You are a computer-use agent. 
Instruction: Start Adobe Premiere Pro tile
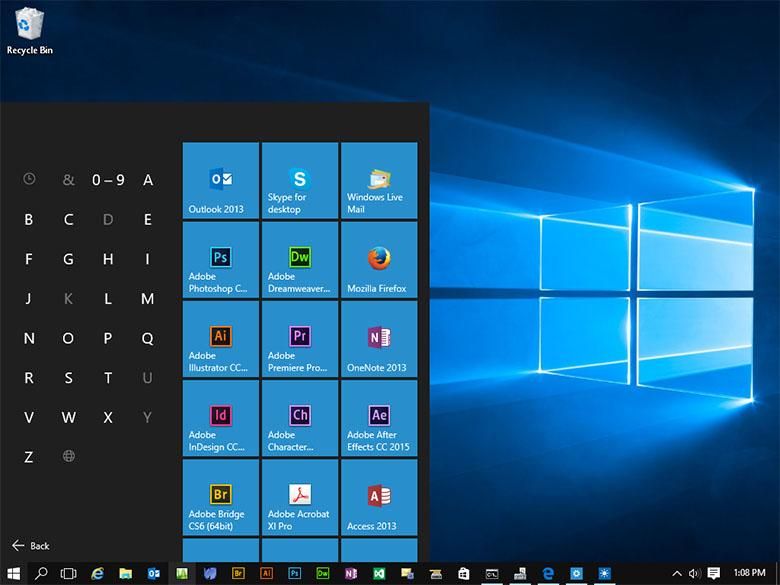pos(299,338)
